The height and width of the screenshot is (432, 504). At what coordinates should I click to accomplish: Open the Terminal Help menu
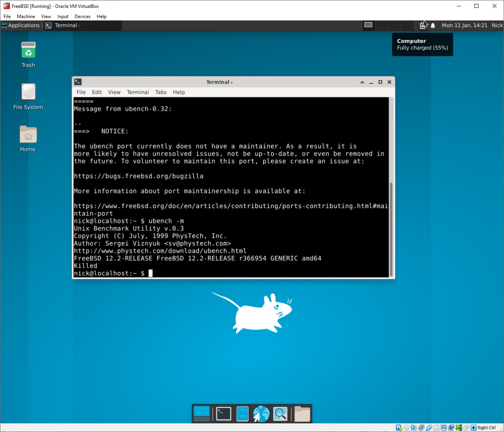[x=179, y=92]
